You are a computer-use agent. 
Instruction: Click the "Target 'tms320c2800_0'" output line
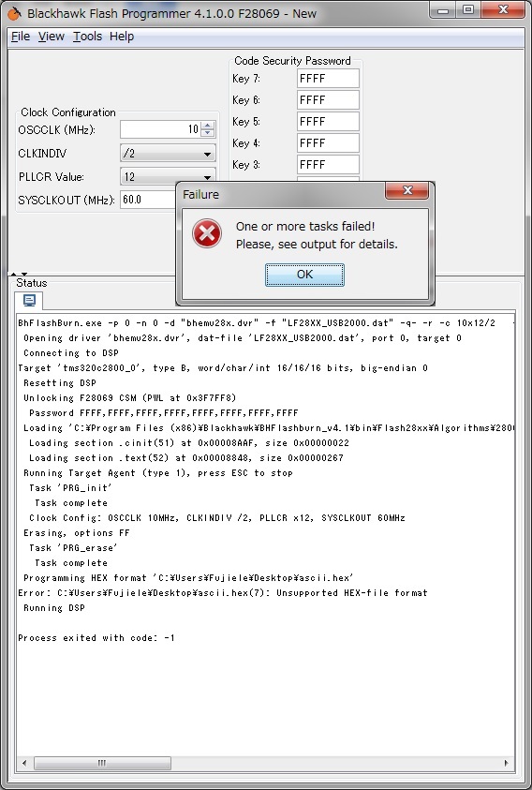[223, 368]
